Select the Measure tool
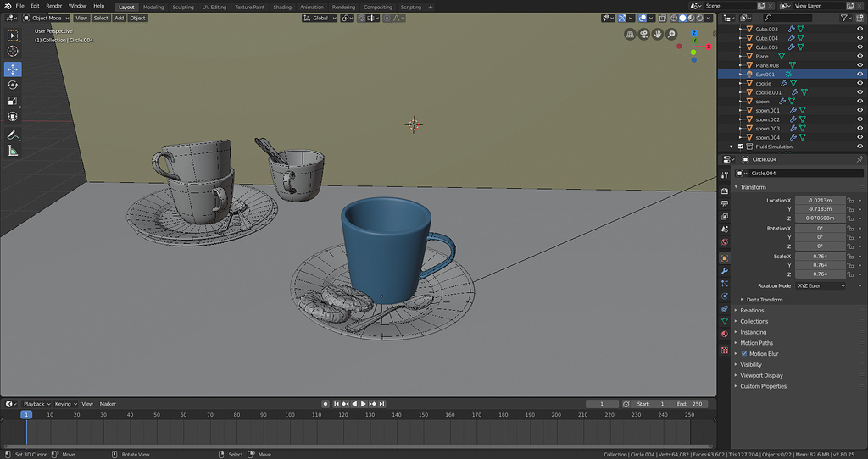 point(12,151)
